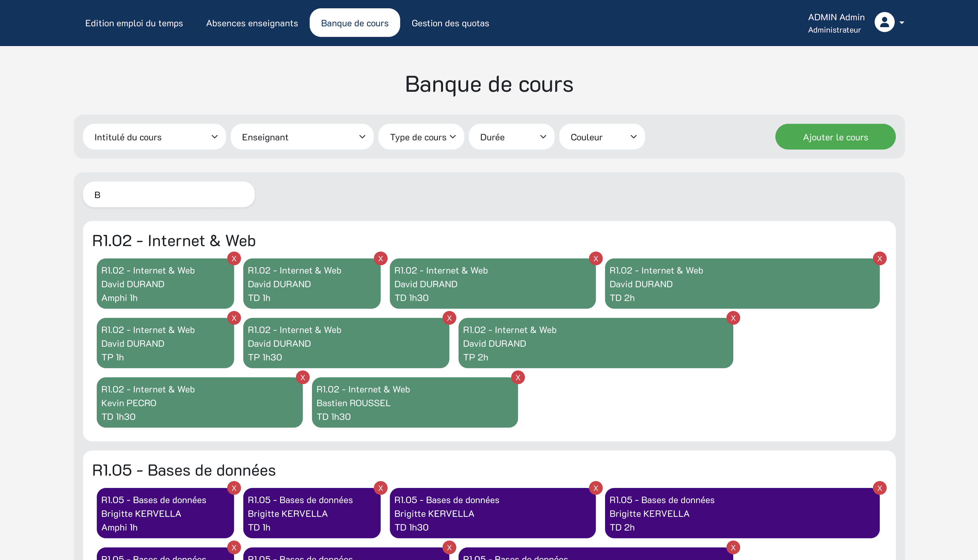This screenshot has height=560, width=978.
Task: Click the Ajouter le cours button
Action: [x=835, y=137]
